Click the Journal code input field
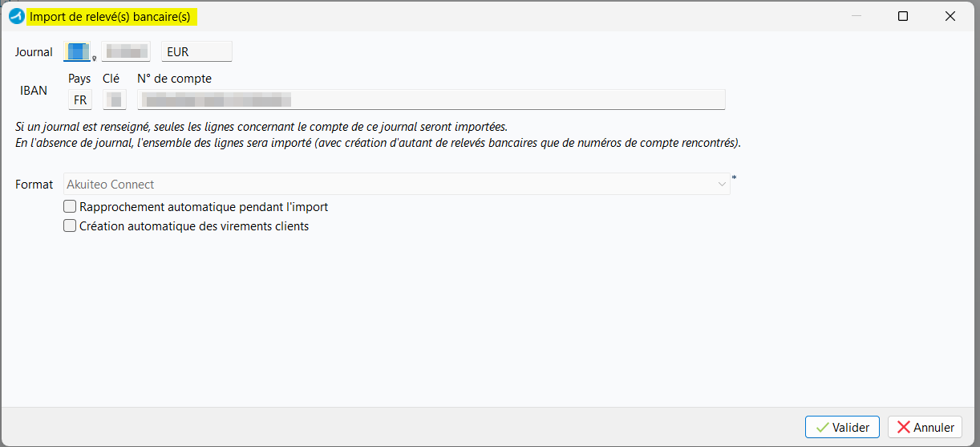 (x=77, y=51)
